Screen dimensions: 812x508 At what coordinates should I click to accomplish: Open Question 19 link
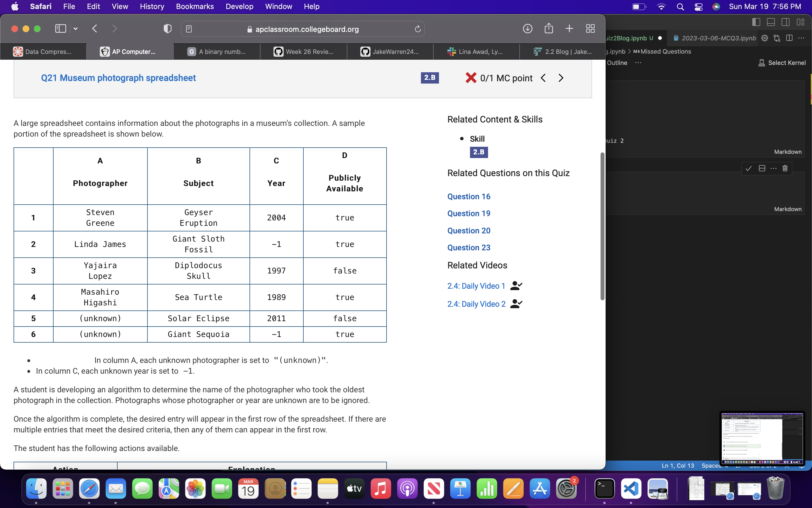coord(469,213)
